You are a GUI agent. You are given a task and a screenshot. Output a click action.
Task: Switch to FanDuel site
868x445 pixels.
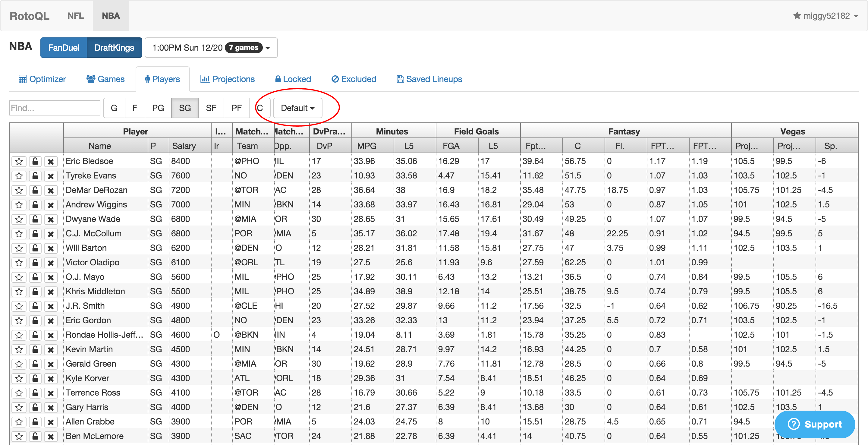(64, 48)
